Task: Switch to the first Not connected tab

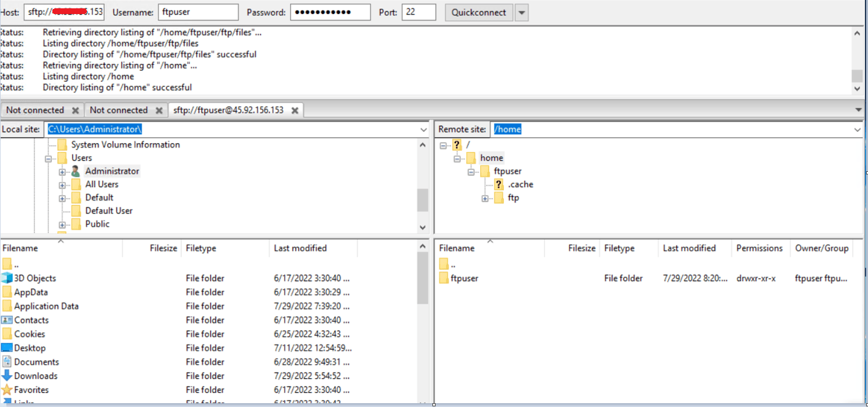Action: click(x=35, y=109)
